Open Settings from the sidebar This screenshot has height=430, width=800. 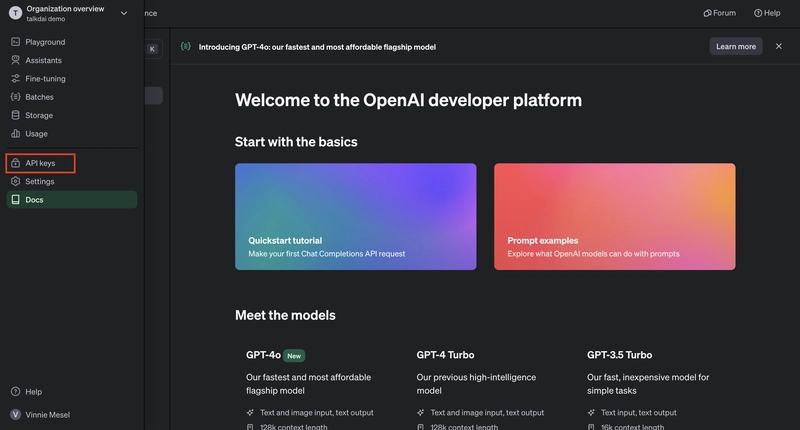point(71,182)
